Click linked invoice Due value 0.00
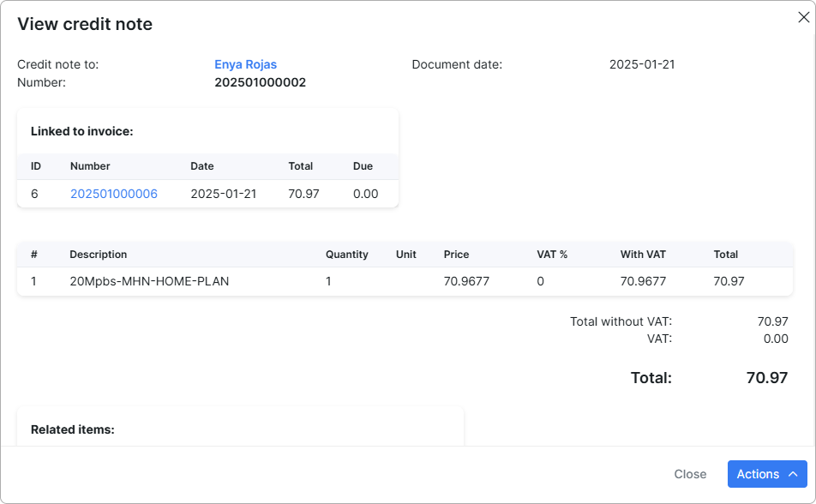 pos(366,194)
